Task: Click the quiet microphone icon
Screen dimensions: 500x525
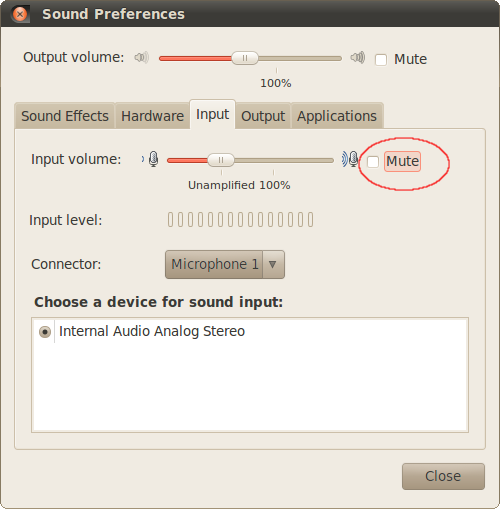Action: [x=151, y=159]
